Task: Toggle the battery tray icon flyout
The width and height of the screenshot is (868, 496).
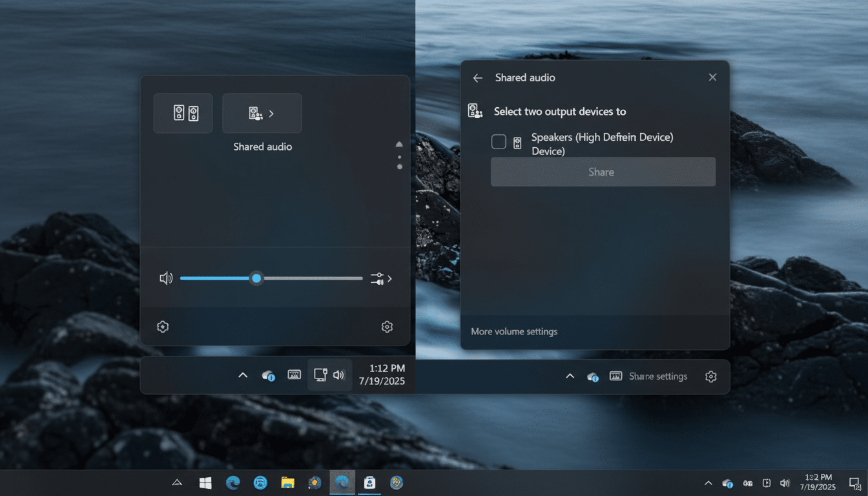Action: tap(767, 482)
